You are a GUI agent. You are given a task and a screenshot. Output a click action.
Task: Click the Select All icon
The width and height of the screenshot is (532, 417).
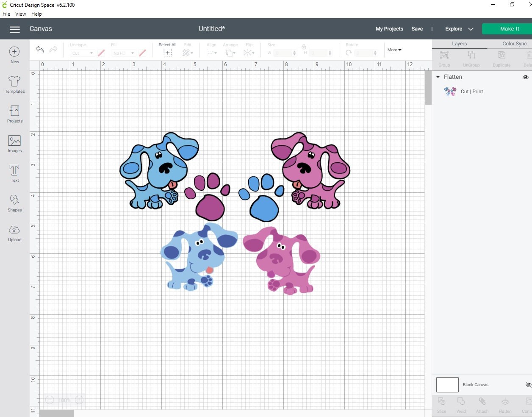[x=168, y=53]
